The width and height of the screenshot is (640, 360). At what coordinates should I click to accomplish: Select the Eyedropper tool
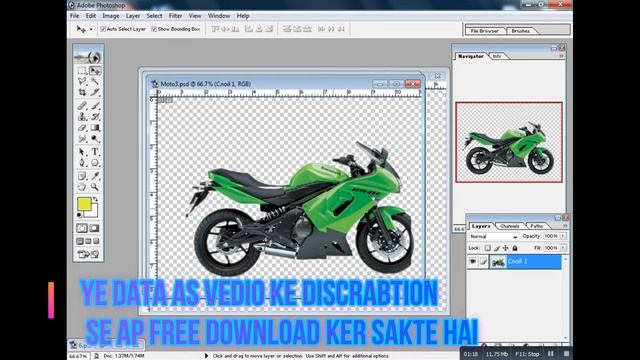(95, 176)
